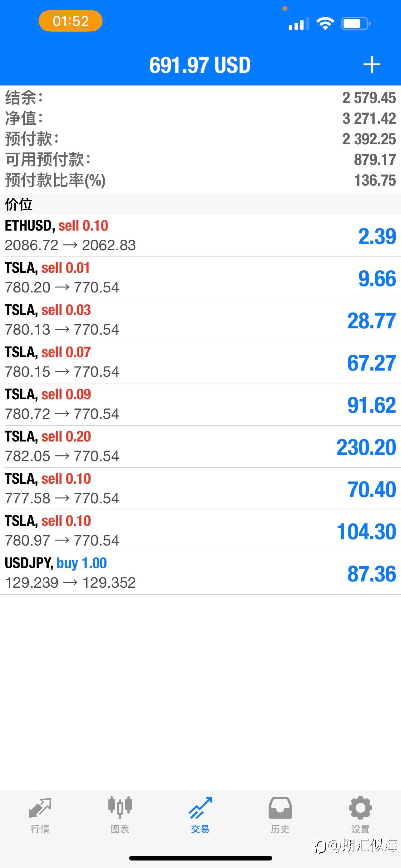Image resolution: width=401 pixels, height=868 pixels.
Task: Select the TSLA sell 0.09 position
Action: (x=200, y=404)
